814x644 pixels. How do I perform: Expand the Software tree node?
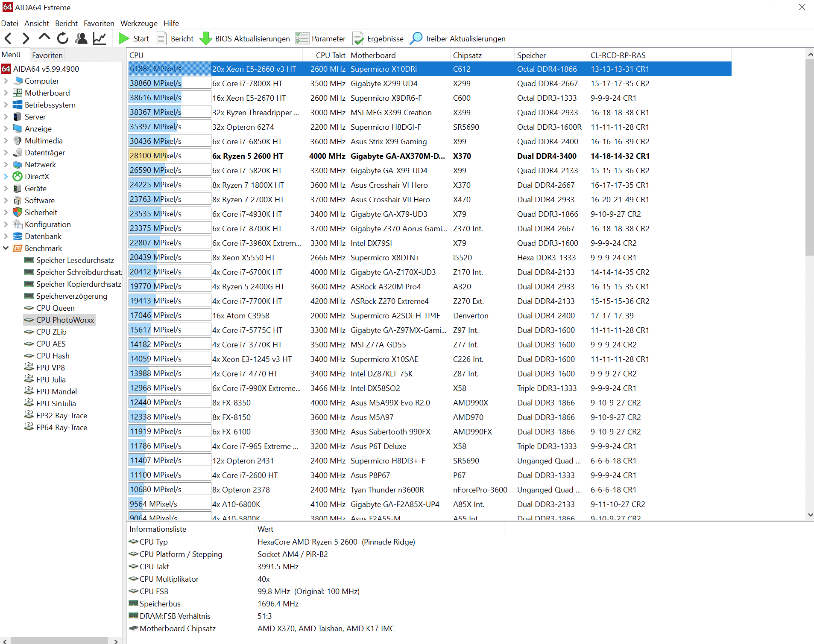pyautogui.click(x=6, y=200)
